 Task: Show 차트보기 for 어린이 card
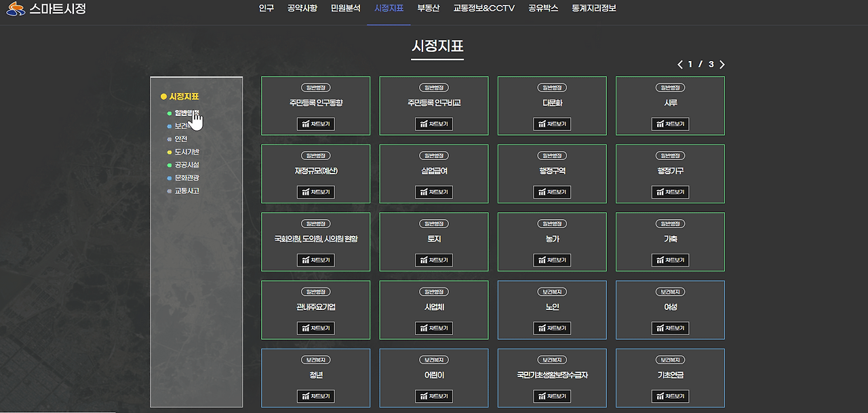point(434,396)
